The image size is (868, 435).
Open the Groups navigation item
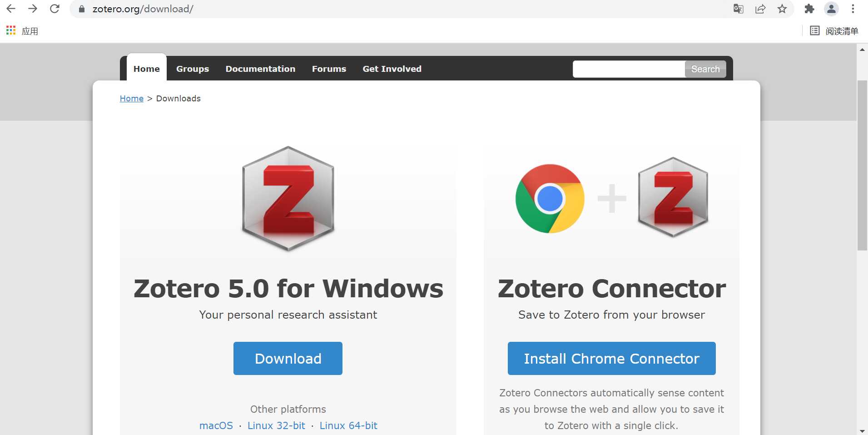click(x=193, y=69)
